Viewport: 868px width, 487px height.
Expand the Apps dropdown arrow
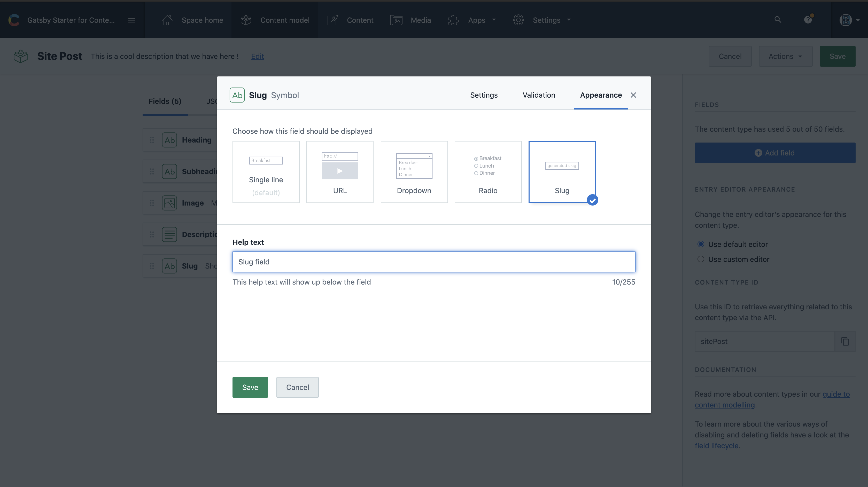[x=494, y=20]
